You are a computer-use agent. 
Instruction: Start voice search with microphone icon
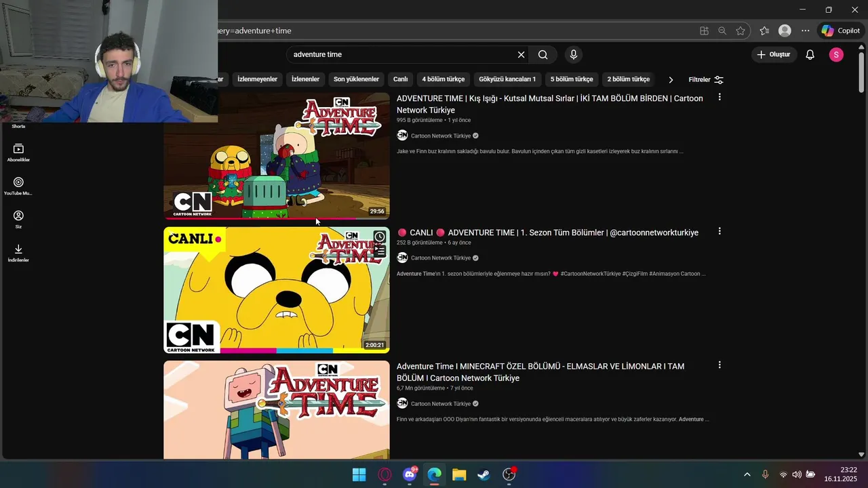pos(574,55)
